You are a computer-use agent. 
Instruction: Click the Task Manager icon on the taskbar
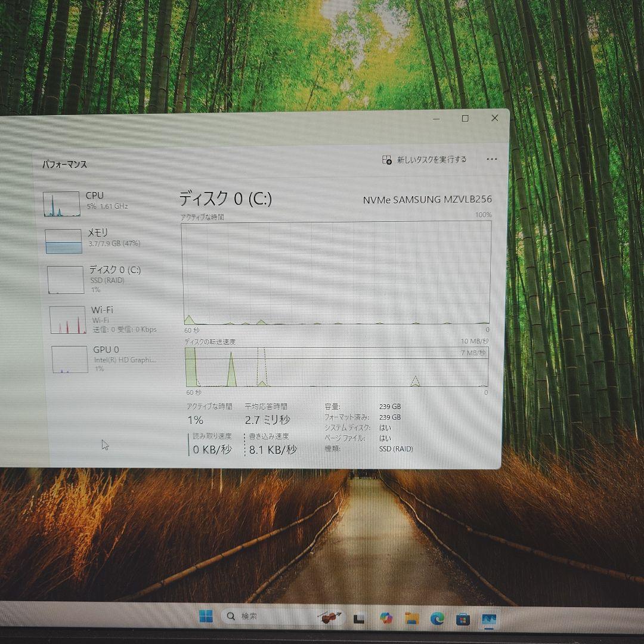359,617
